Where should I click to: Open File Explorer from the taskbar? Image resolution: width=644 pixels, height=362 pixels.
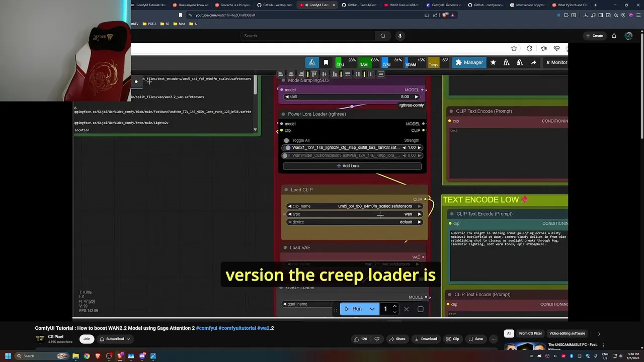pos(75,356)
